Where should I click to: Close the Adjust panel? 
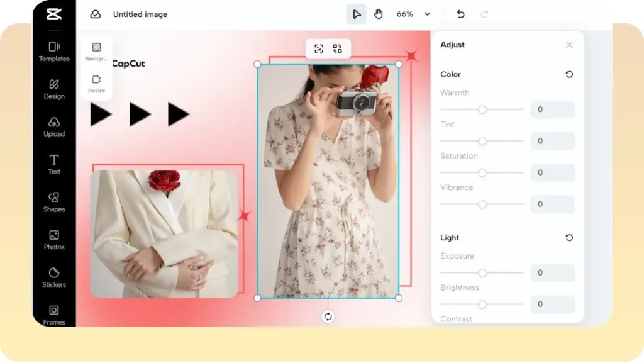coord(570,45)
